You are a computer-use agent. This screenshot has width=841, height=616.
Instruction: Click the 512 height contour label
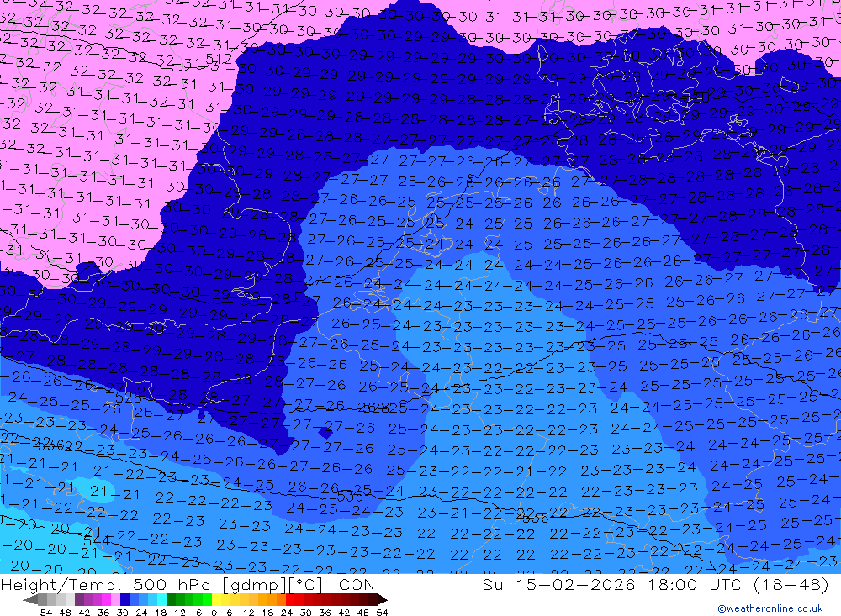point(219,59)
